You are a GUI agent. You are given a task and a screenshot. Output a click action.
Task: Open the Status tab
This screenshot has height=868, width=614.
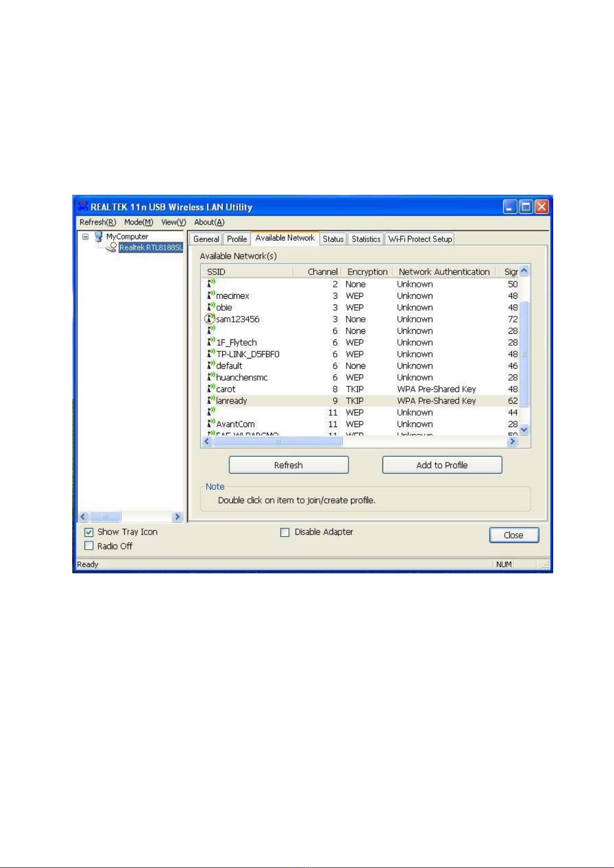pyautogui.click(x=333, y=239)
